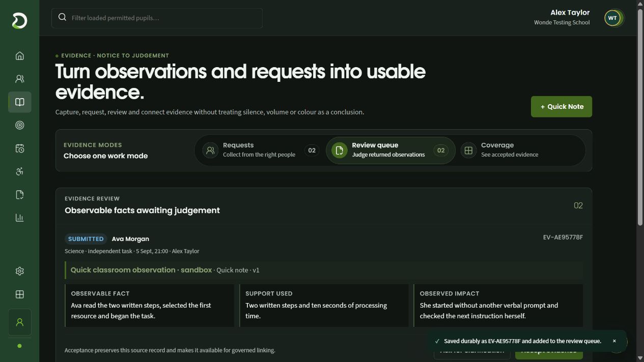The width and height of the screenshot is (644, 362).
Task: Click the Review queue document icon
Action: click(x=340, y=150)
